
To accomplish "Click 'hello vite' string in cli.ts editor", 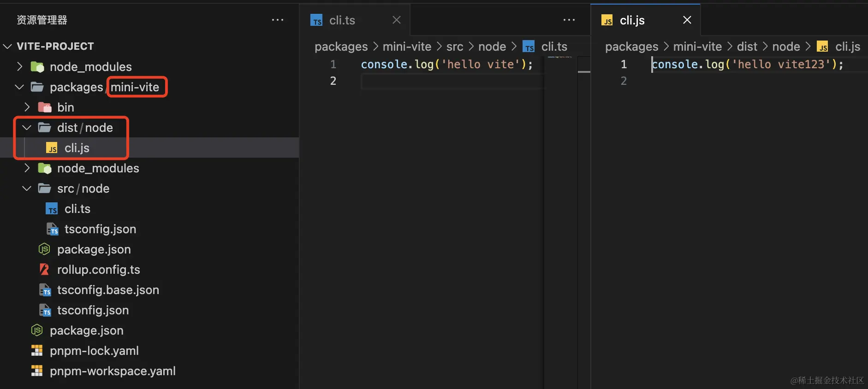I will click(481, 64).
